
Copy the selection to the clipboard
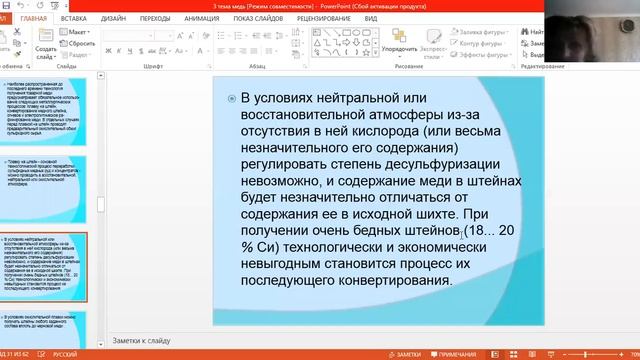[17, 42]
